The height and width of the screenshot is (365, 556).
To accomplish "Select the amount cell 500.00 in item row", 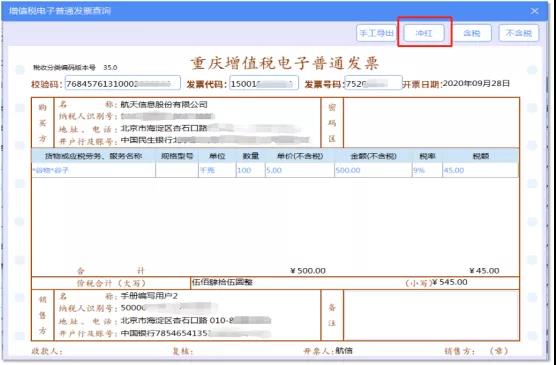I will click(x=373, y=170).
